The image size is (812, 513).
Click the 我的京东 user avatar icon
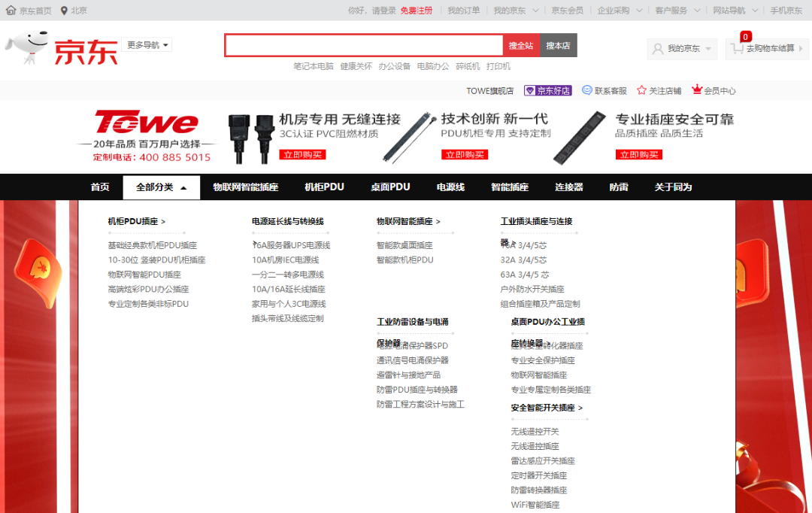(658, 49)
